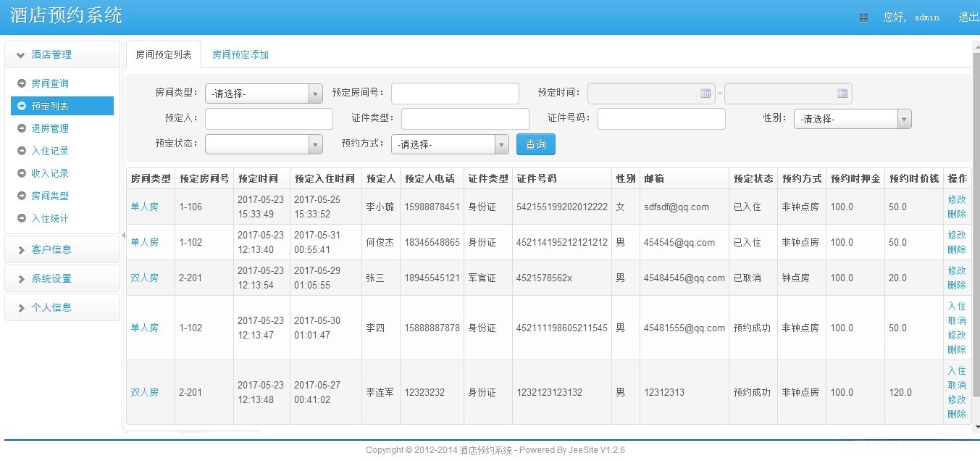Screen dimensions: 980x461
Task: Click the 证件号码 input field
Action: point(661,119)
